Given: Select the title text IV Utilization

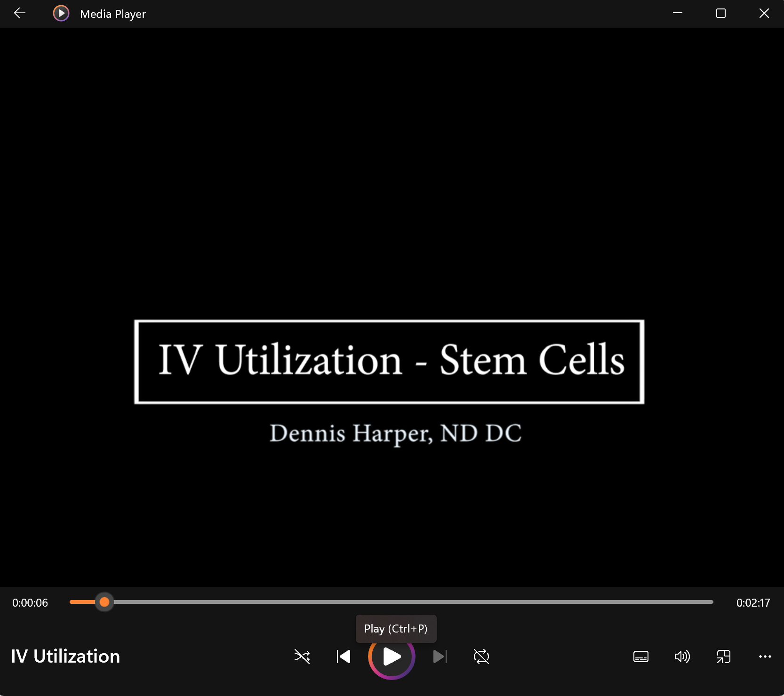Looking at the screenshot, I should (65, 656).
